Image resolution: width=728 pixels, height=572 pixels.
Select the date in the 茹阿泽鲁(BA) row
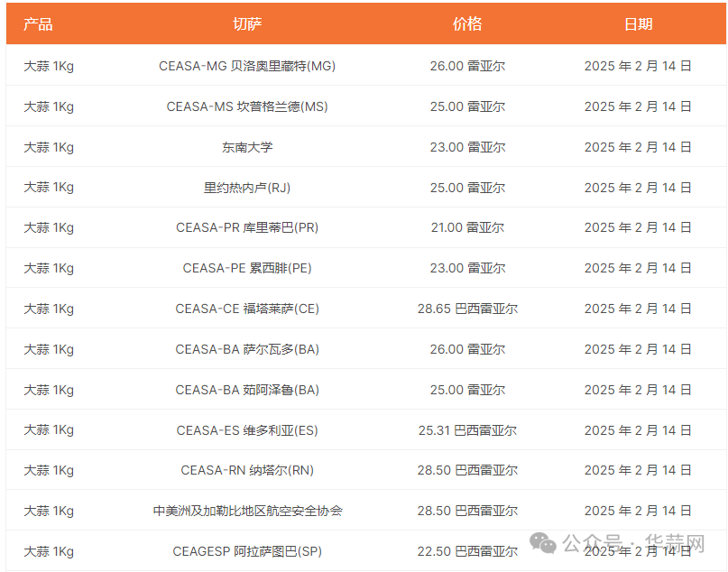click(x=638, y=390)
